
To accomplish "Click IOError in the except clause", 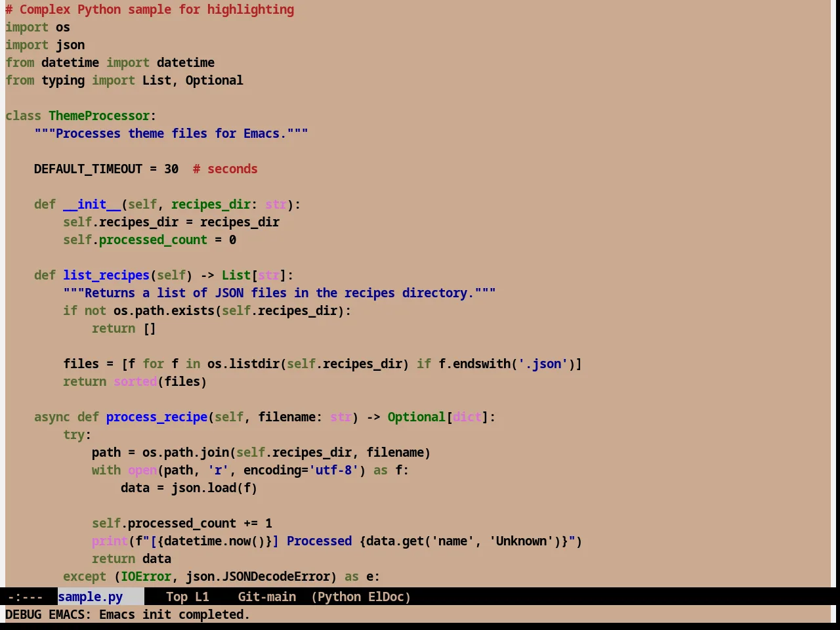I will [x=146, y=576].
